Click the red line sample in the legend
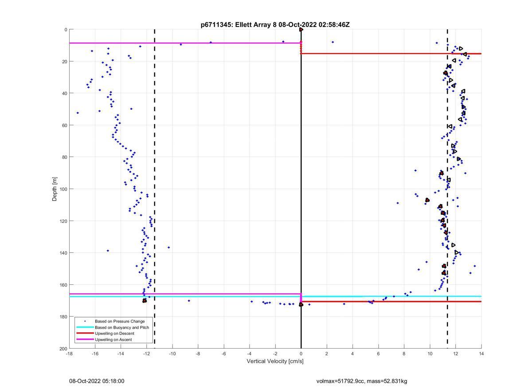Image resolution: width=532 pixels, height=392 pixels. coord(85,334)
